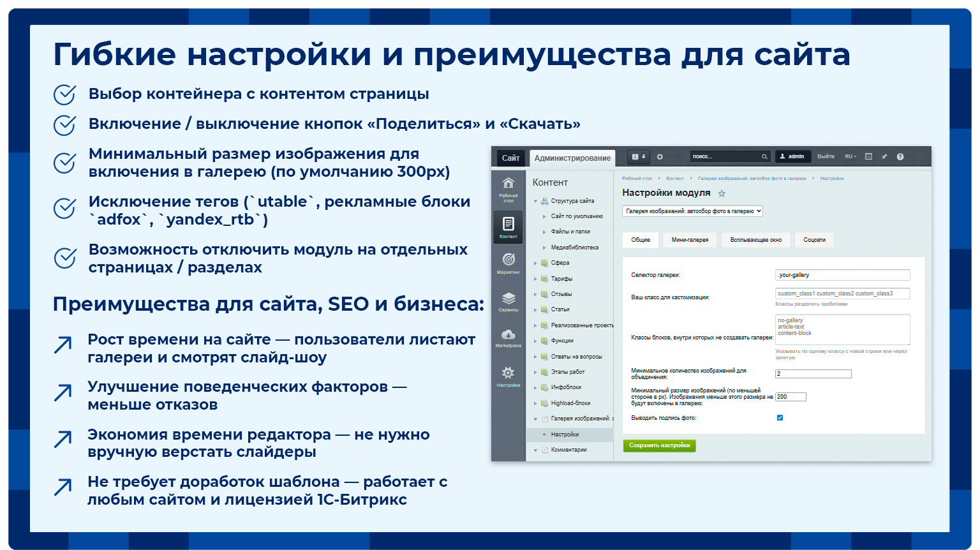Image resolution: width=980 pixels, height=550 pixels.
Task: Collapse the Структура сайта tree node
Action: tap(536, 201)
